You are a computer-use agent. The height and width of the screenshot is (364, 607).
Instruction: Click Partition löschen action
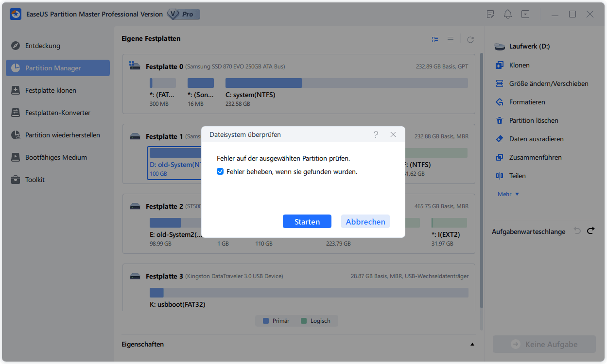[x=534, y=120]
